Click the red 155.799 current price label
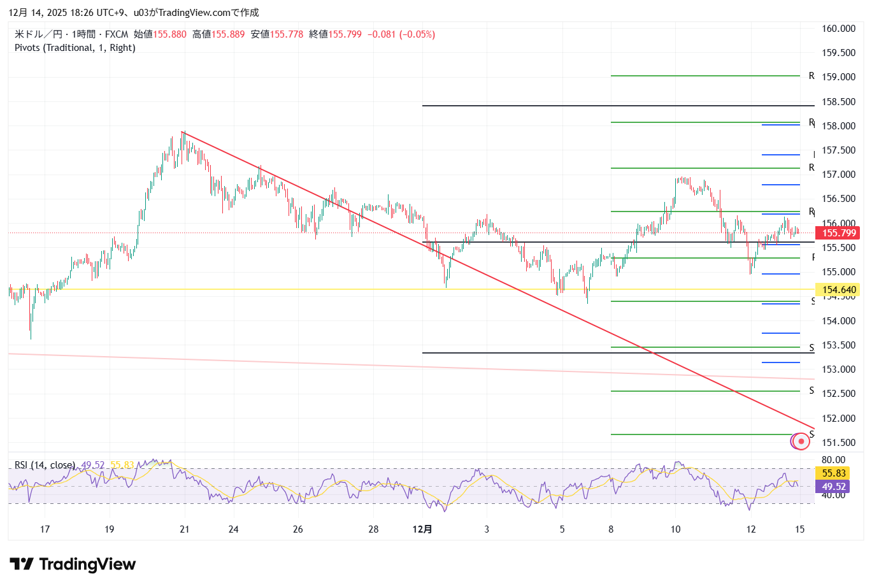Viewport: 872px width, 588px height. click(x=838, y=233)
